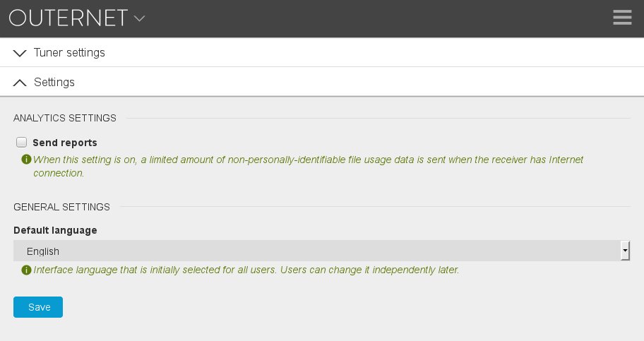Open the hamburger menu icon
This screenshot has height=341, width=644.
pyautogui.click(x=622, y=18)
